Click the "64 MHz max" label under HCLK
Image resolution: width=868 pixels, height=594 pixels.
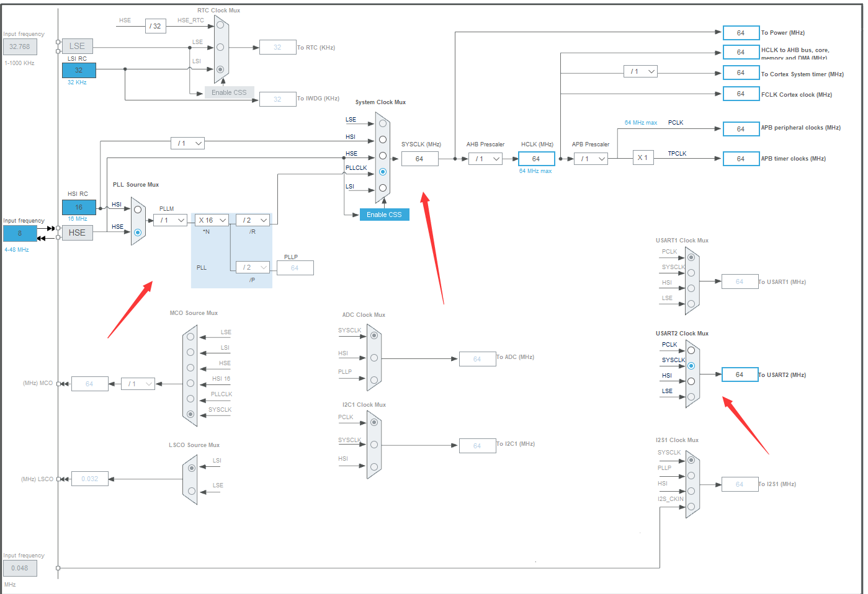pos(535,171)
